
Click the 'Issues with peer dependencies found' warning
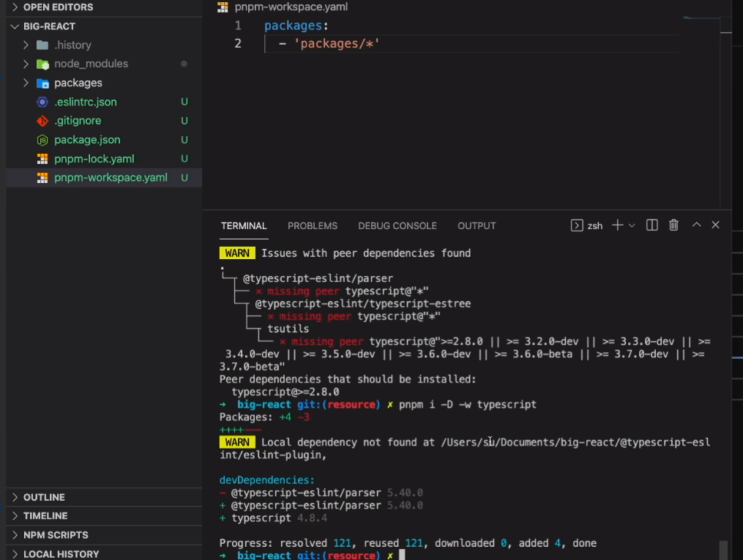tap(366, 253)
